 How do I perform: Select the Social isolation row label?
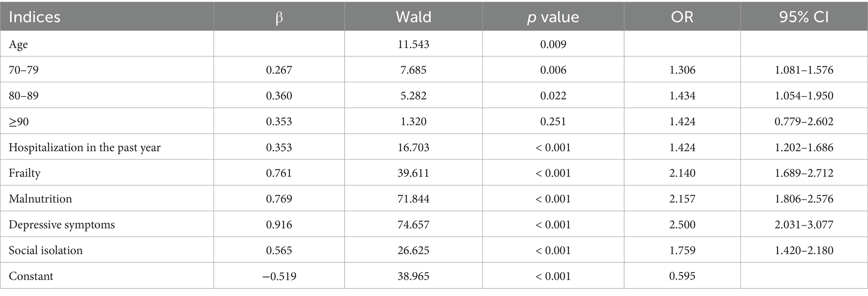click(x=46, y=250)
